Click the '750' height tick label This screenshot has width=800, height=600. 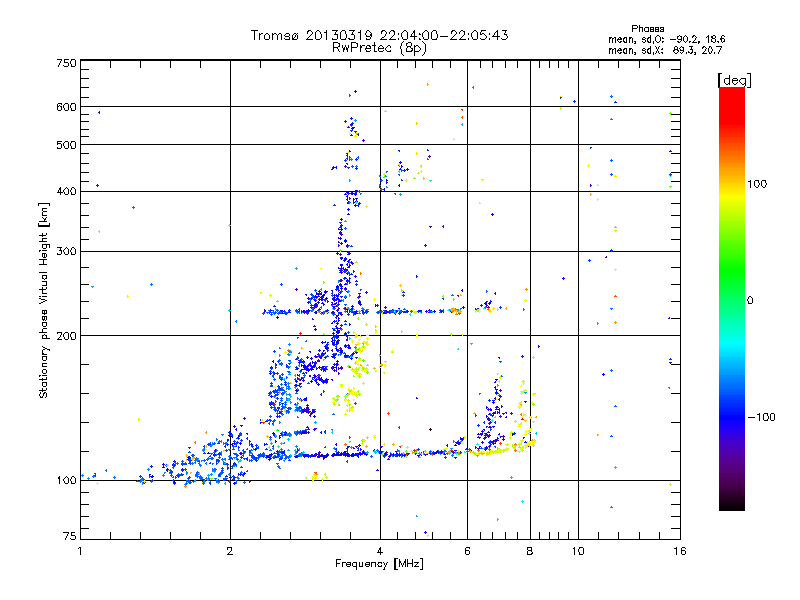click(x=67, y=63)
